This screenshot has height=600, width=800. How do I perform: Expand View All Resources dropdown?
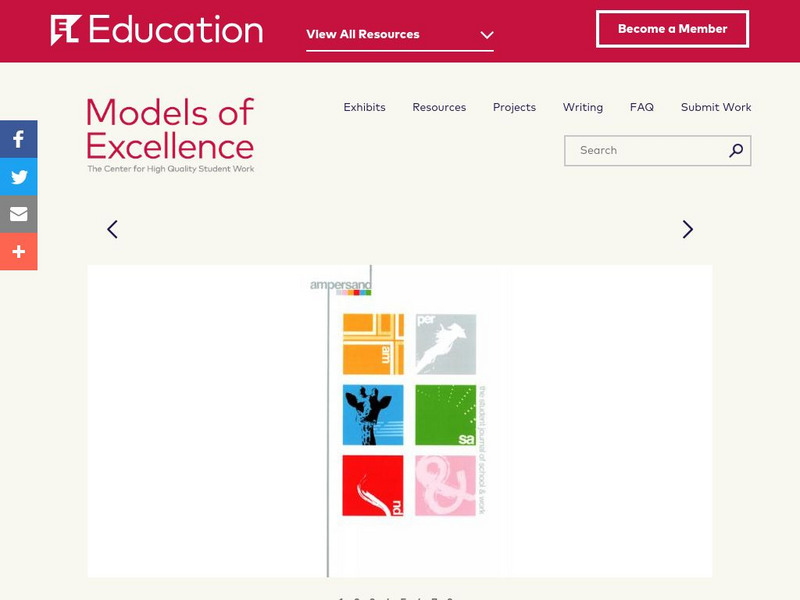coord(399,34)
